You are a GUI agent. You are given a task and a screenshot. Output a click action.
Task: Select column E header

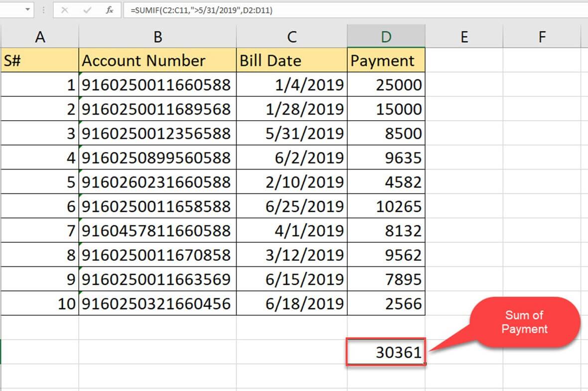(464, 36)
